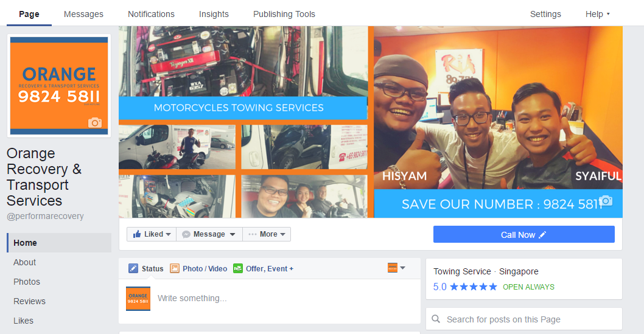Viewport: 644px width, 334px height.
Task: Click the pencil icon on Call Now
Action: click(x=542, y=235)
